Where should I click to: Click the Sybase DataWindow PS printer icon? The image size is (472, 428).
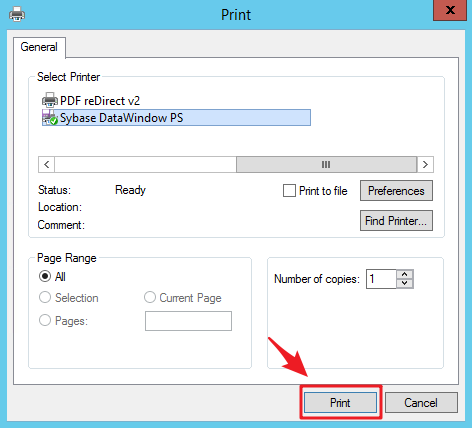(x=50, y=117)
